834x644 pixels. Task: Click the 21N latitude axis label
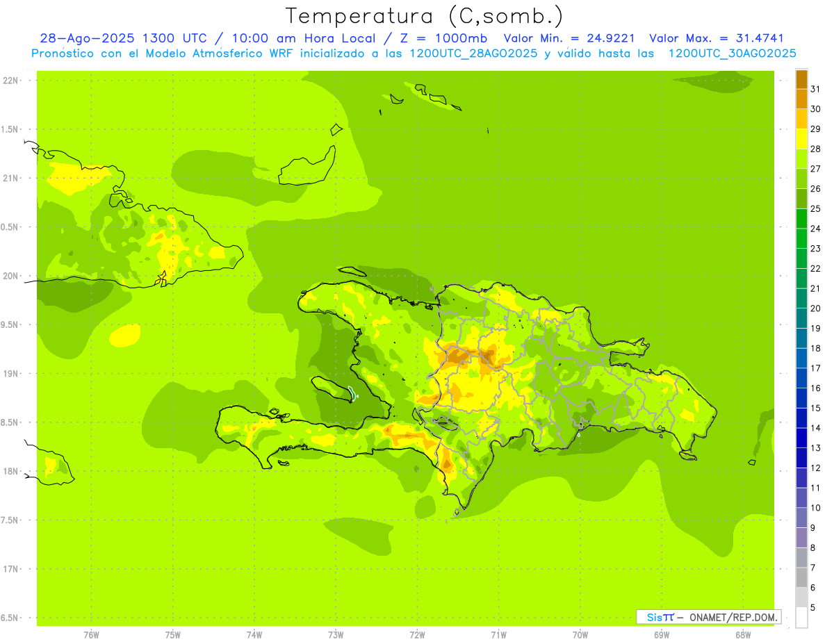pyautogui.click(x=11, y=178)
